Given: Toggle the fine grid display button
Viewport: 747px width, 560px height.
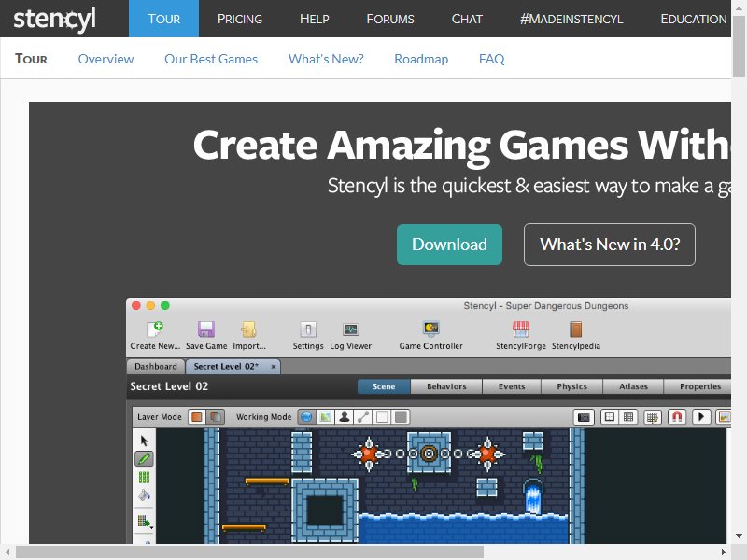Looking at the screenshot, I should point(628,417).
